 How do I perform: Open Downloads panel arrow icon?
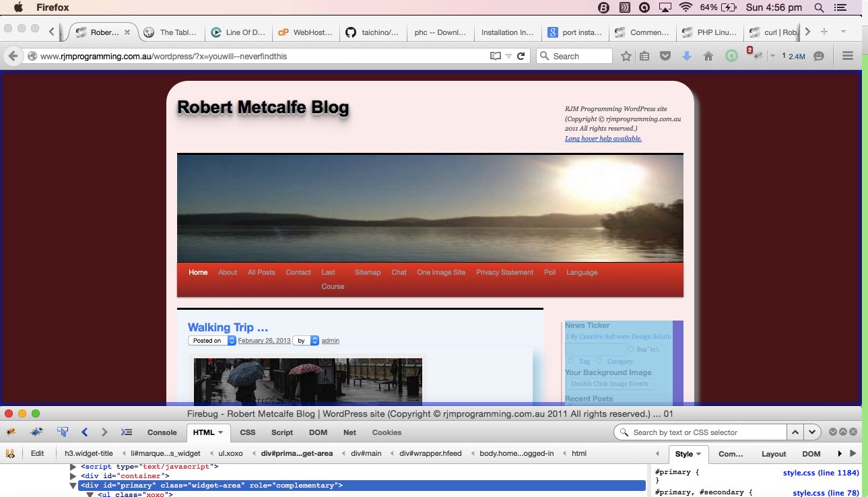coord(686,57)
